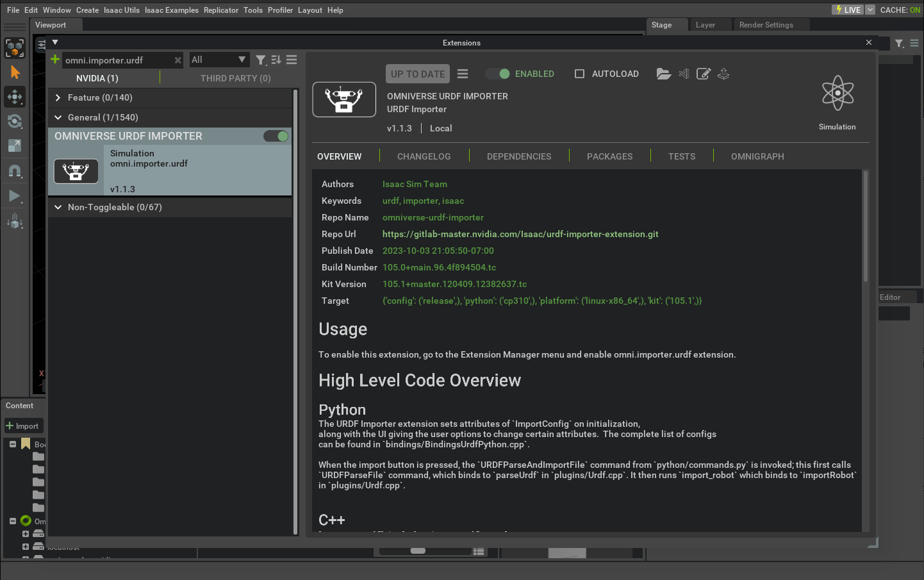Click the publish/export extension icon
924x580 pixels.
tap(723, 74)
